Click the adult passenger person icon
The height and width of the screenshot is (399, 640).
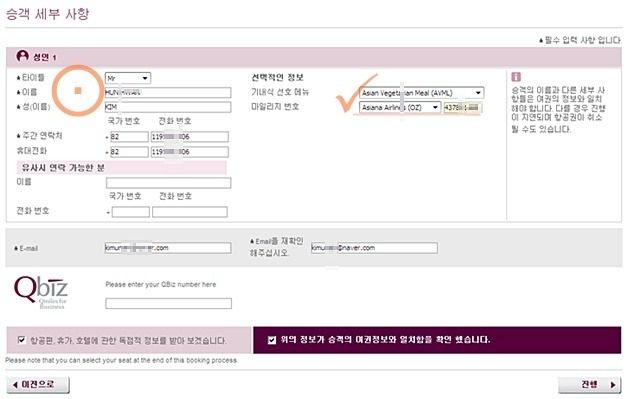coord(22,56)
